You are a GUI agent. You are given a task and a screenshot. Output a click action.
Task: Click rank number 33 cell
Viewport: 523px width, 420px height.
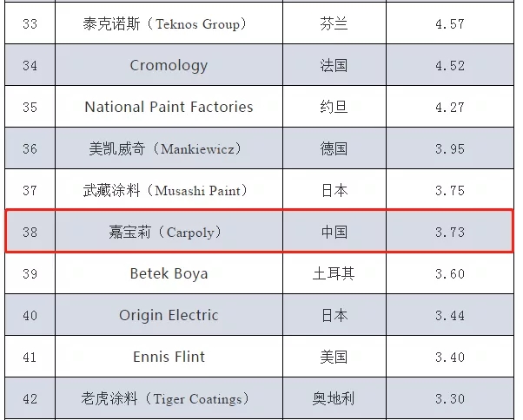(x=30, y=23)
